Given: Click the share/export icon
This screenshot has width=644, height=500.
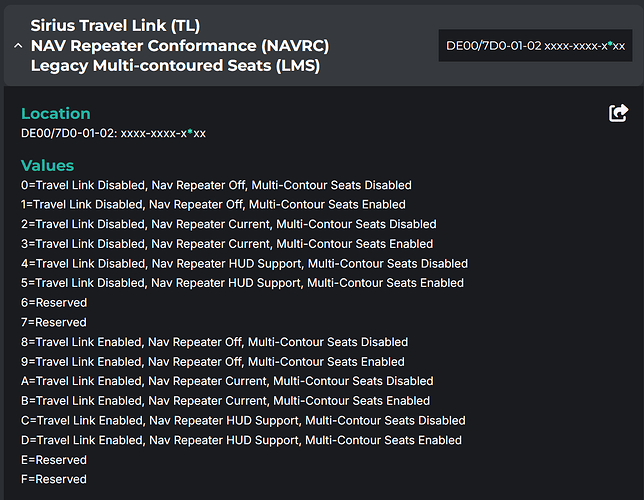Looking at the screenshot, I should (x=618, y=113).
